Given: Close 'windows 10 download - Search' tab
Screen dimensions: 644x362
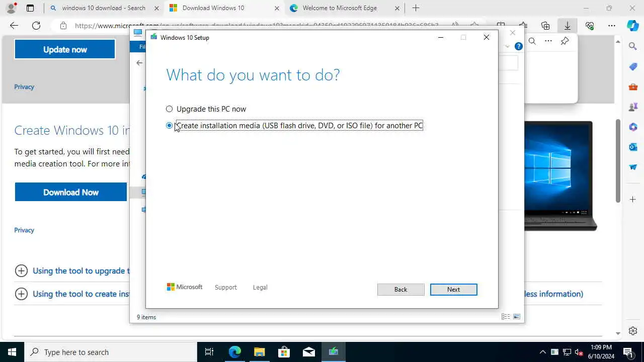Looking at the screenshot, I should [x=156, y=8].
